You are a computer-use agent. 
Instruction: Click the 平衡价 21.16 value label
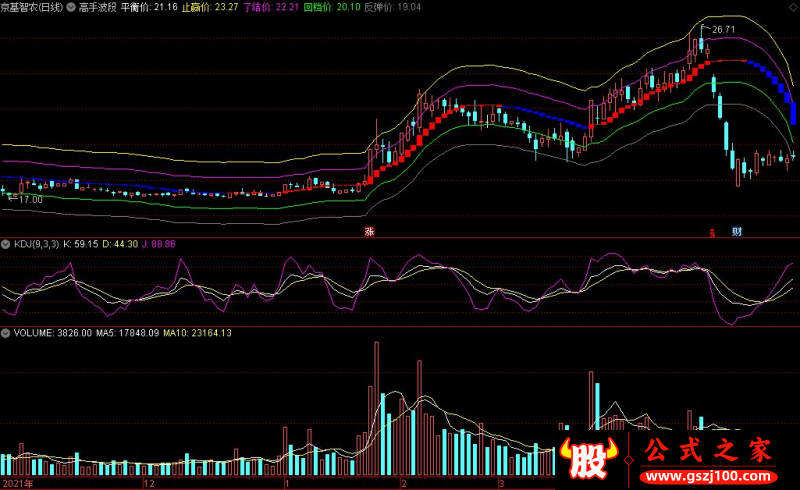[149, 7]
